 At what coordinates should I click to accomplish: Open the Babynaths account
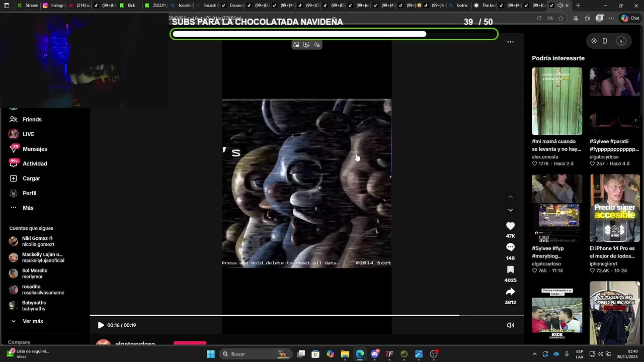(28, 306)
